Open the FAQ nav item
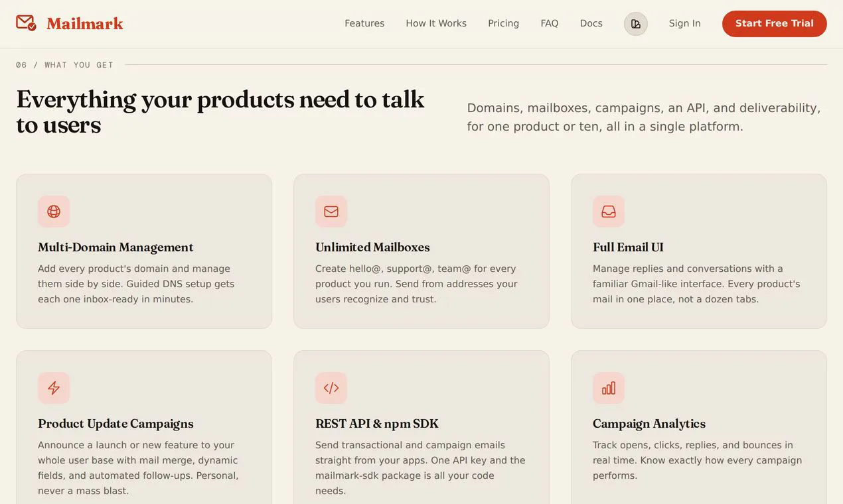Image resolution: width=843 pixels, height=504 pixels. click(x=550, y=23)
